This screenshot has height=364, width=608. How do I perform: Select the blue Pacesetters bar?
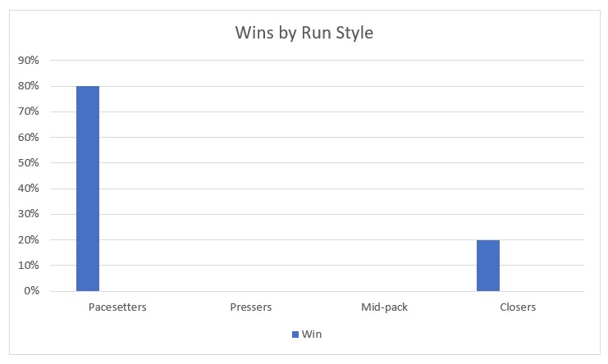click(88, 189)
